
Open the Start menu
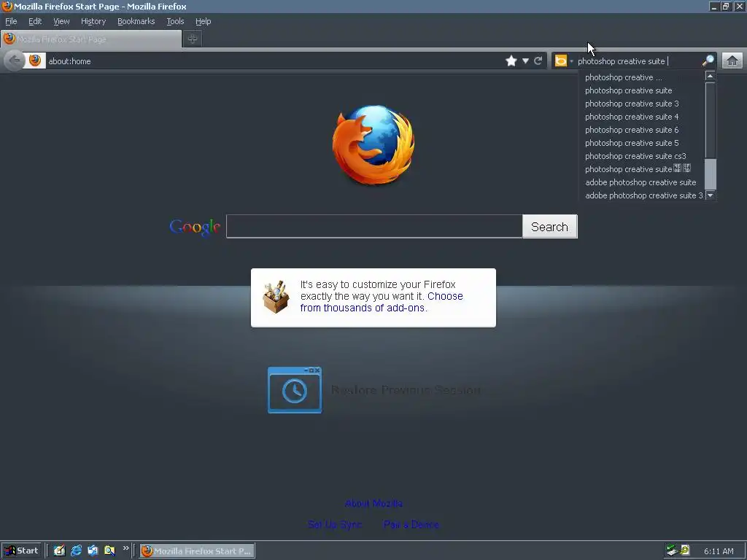coord(21,551)
